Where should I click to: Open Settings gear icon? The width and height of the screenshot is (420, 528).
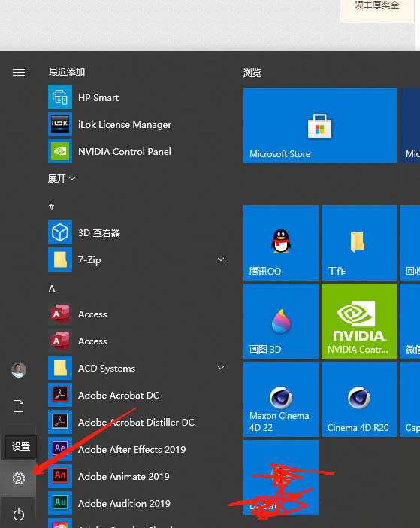tap(19, 478)
